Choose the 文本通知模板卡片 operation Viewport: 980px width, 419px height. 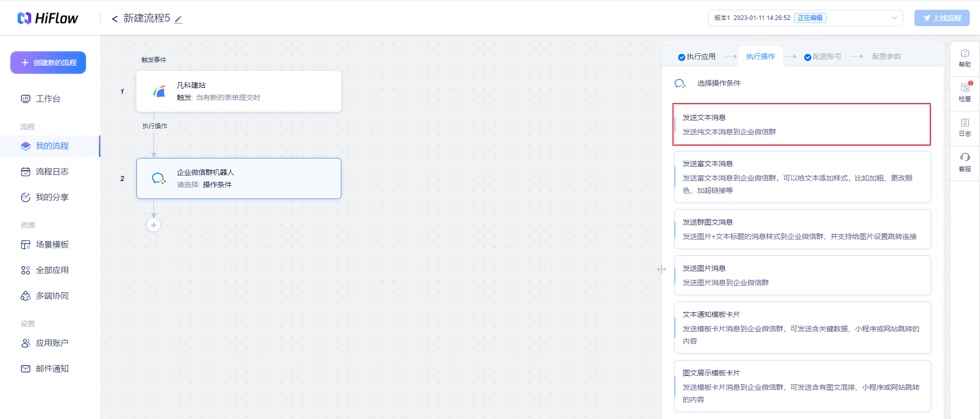[x=803, y=328]
